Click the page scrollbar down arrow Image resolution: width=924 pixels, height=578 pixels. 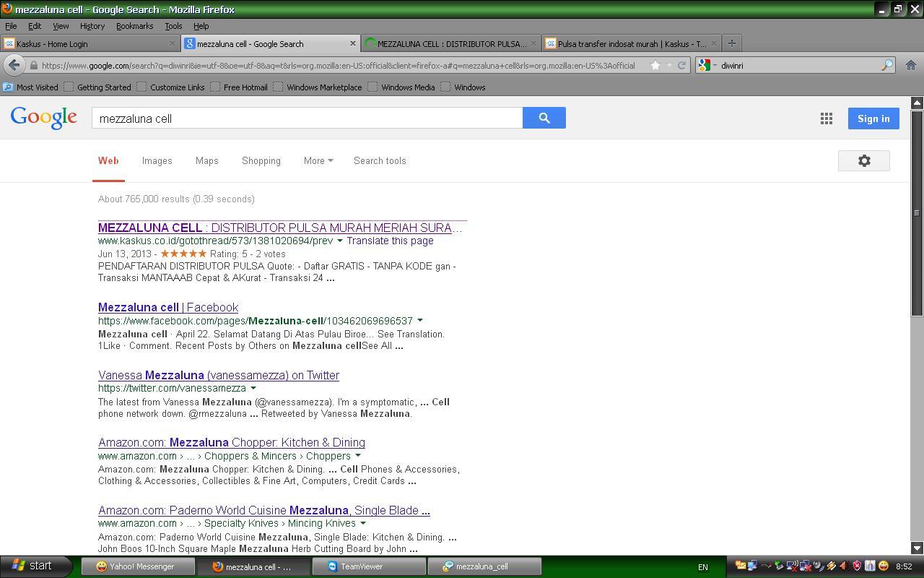pyautogui.click(x=917, y=548)
